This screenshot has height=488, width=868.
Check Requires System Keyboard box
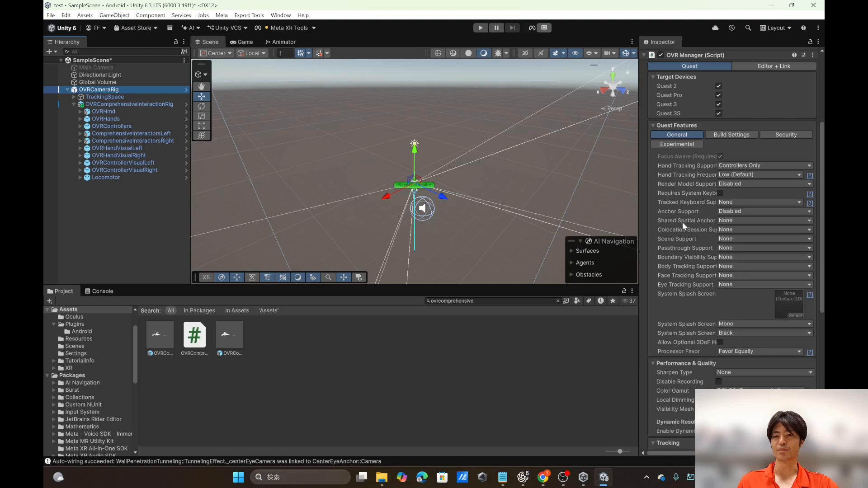tap(721, 193)
